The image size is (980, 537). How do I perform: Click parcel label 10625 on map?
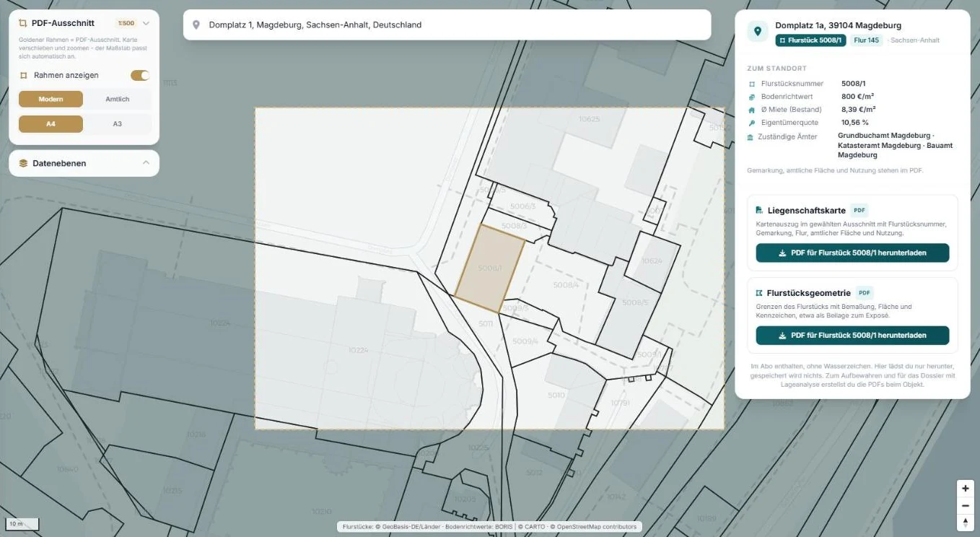click(x=590, y=119)
